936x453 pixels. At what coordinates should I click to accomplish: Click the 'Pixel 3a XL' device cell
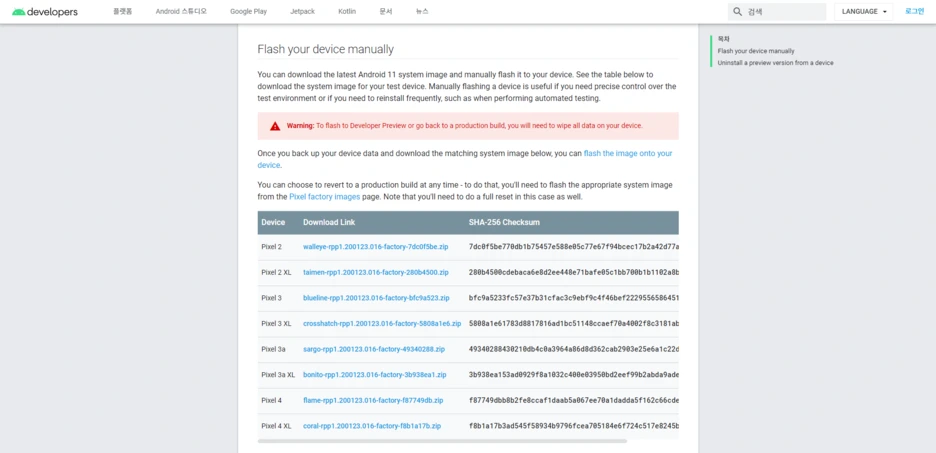pos(278,375)
